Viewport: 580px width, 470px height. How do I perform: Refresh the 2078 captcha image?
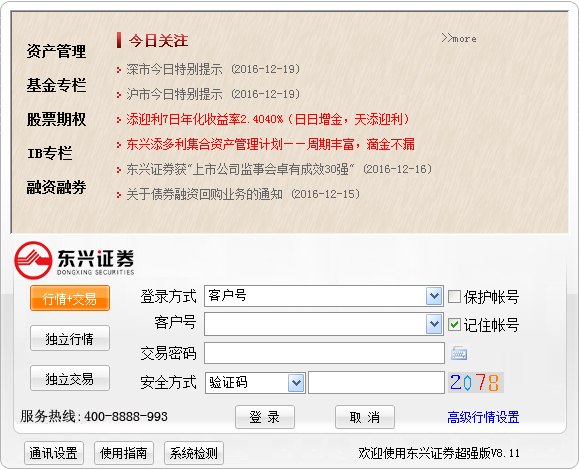point(476,382)
